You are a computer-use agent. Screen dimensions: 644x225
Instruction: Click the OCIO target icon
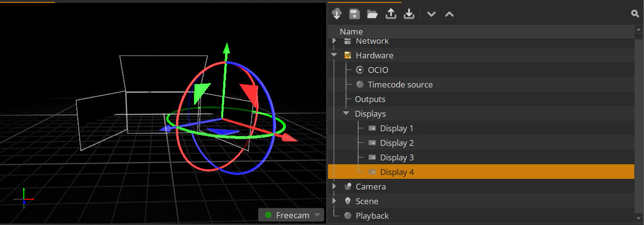(x=360, y=70)
